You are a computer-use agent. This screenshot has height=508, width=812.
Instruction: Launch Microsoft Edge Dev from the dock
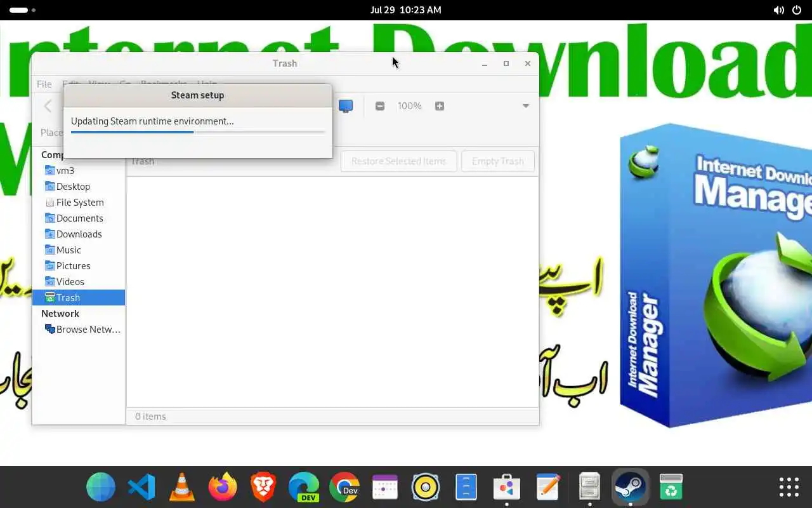304,488
